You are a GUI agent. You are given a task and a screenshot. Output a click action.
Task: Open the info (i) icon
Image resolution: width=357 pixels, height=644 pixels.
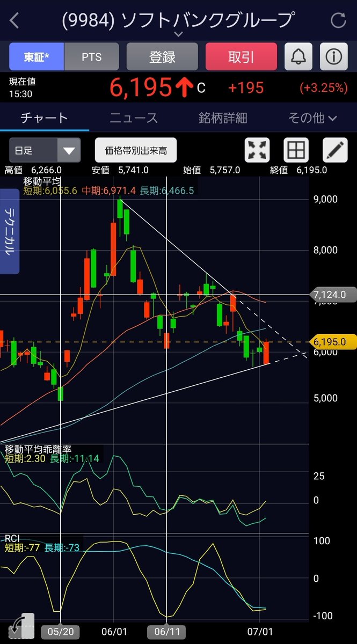tap(334, 57)
